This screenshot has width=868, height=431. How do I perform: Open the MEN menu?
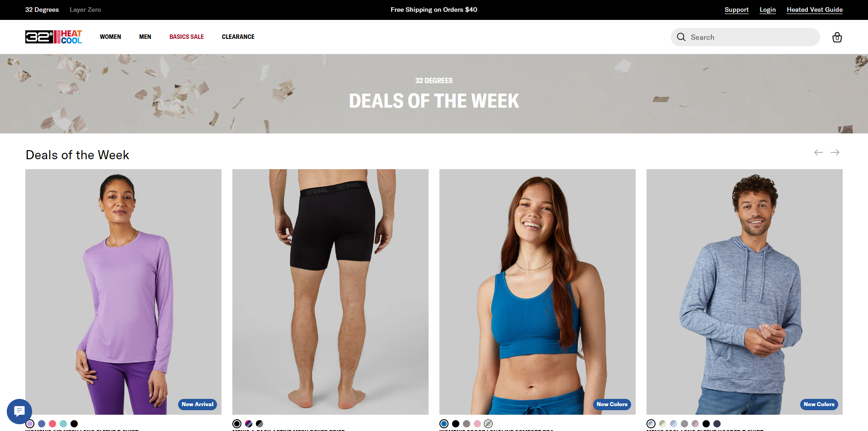pos(145,37)
